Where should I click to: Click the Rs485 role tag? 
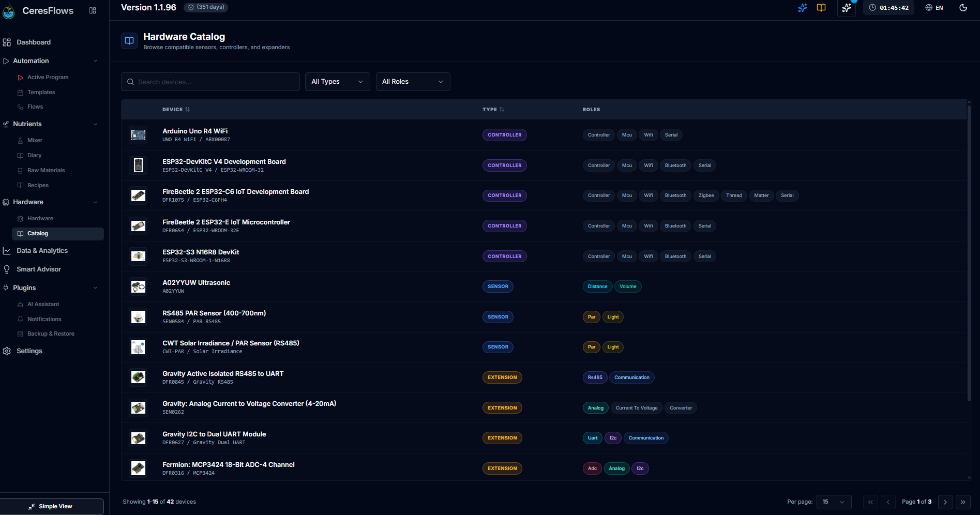click(595, 377)
